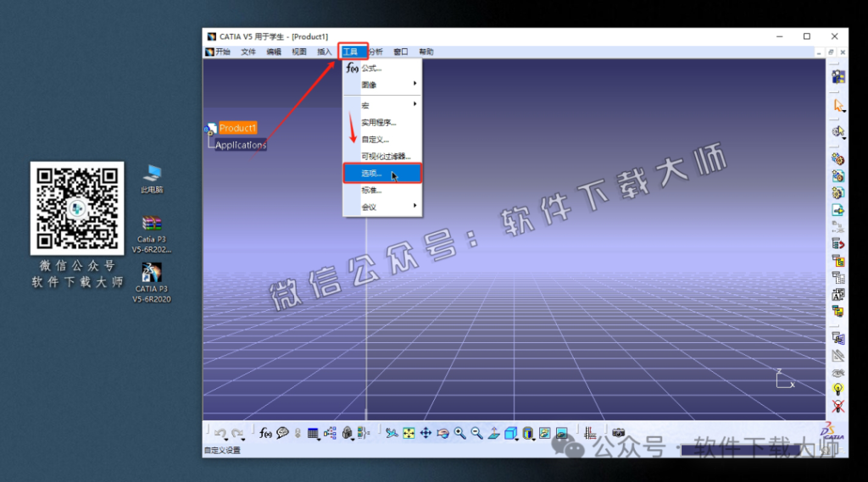Screen dimensions: 868x482
Task: Click the Lock parameters padlock icon
Action: point(347,433)
